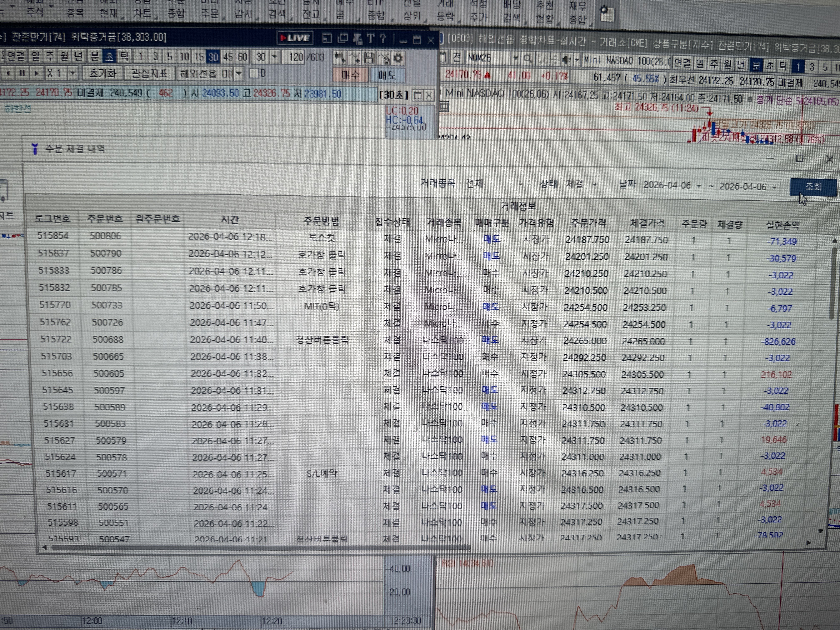Open the X 1 speed dropdown

pyautogui.click(x=72, y=73)
